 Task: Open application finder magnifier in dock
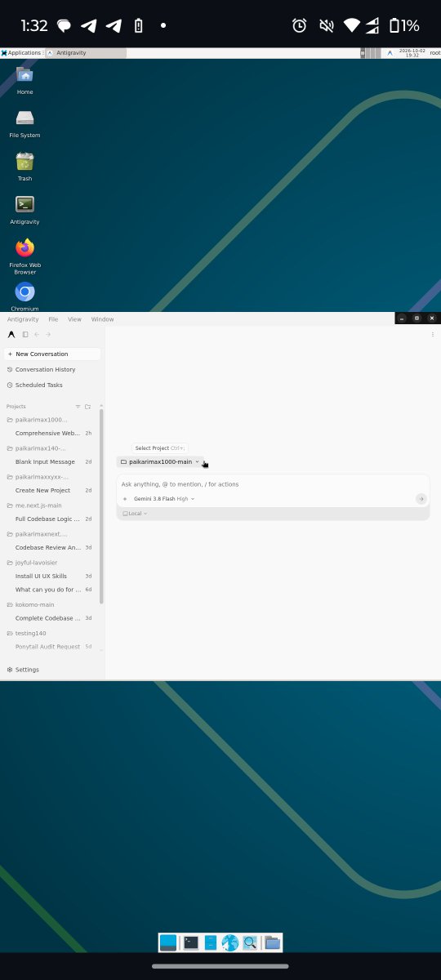coord(250,942)
